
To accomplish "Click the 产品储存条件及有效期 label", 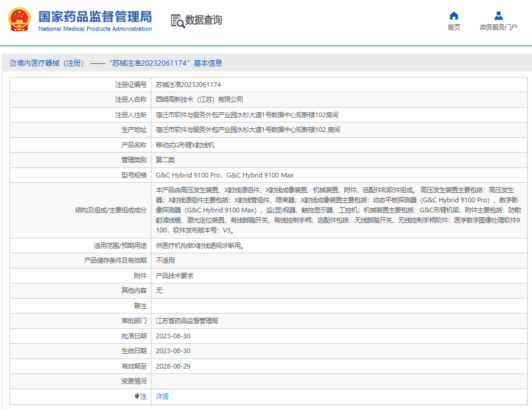I will [x=115, y=260].
